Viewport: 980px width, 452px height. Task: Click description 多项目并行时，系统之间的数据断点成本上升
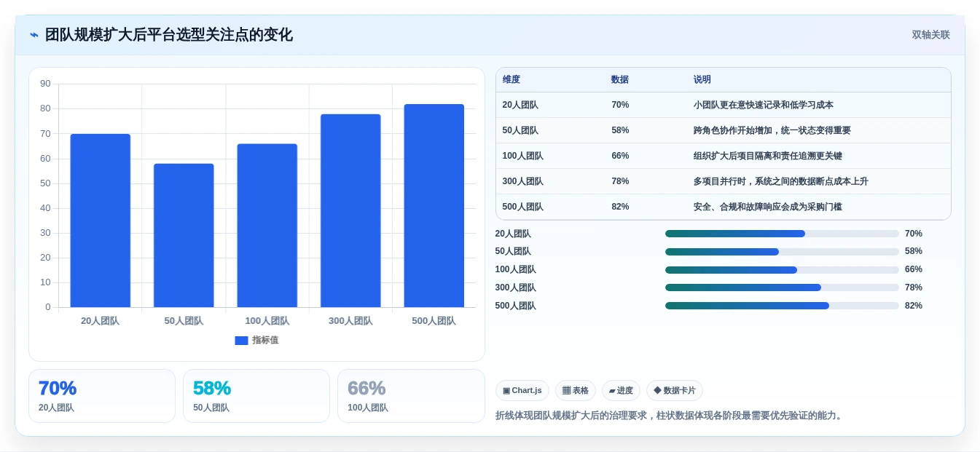pos(781,182)
